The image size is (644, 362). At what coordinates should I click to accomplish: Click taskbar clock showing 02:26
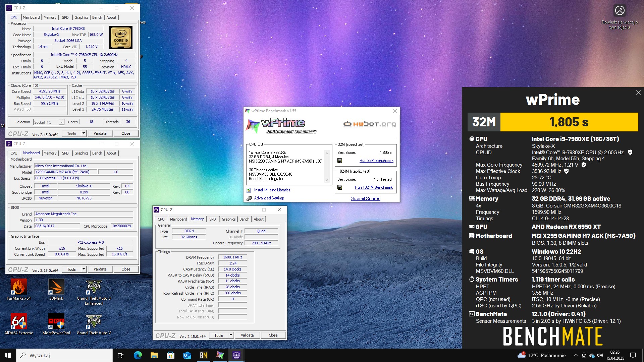point(615,355)
